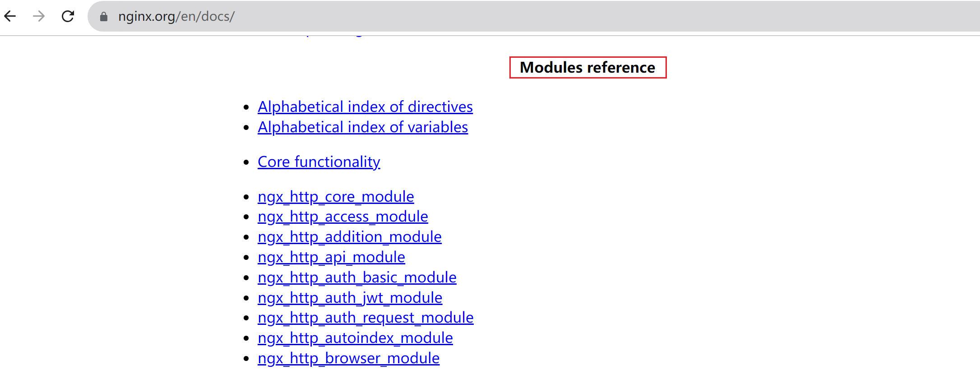Image resolution: width=980 pixels, height=370 pixels.
Task: Go to the ngx_http_browser_module link
Action: pos(348,358)
